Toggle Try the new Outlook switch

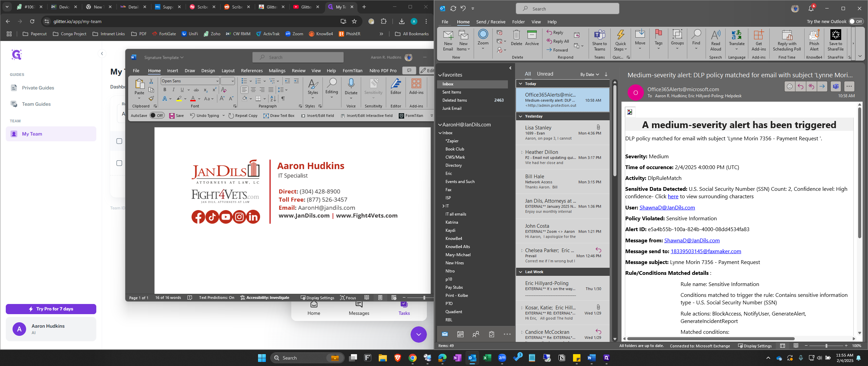tap(856, 21)
